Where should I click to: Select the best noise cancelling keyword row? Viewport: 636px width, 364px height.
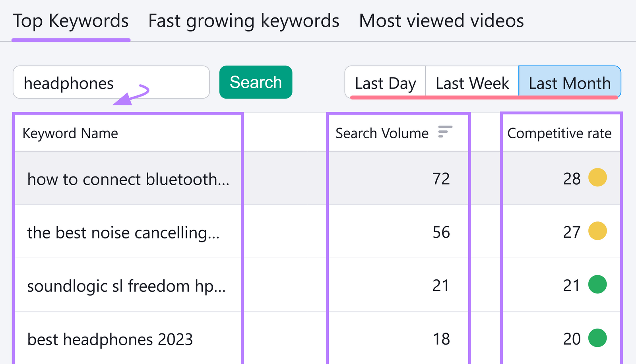124,232
